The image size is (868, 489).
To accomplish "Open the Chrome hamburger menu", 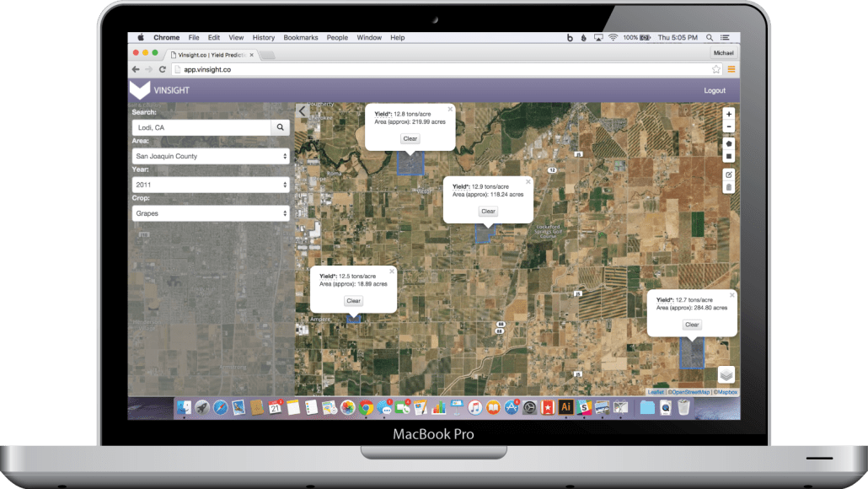I will [731, 69].
